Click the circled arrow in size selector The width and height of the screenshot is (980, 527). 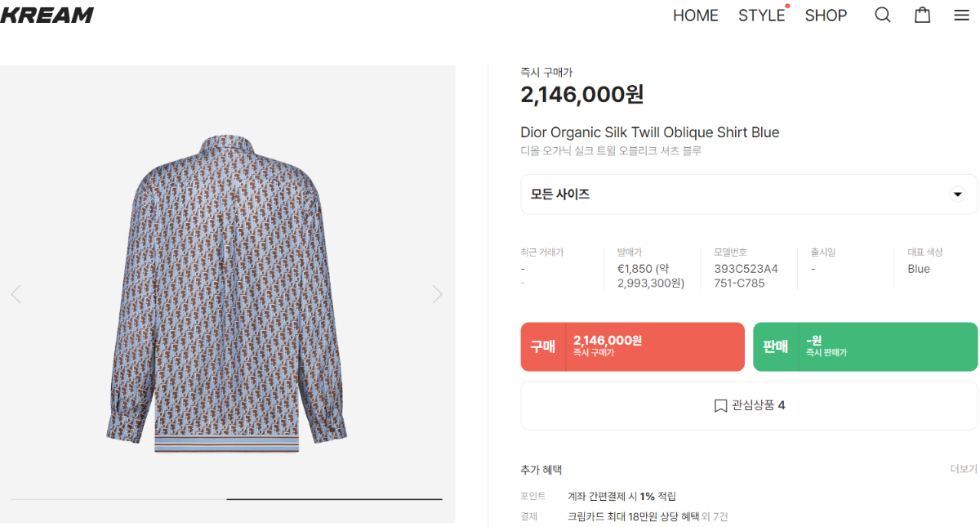point(957,194)
